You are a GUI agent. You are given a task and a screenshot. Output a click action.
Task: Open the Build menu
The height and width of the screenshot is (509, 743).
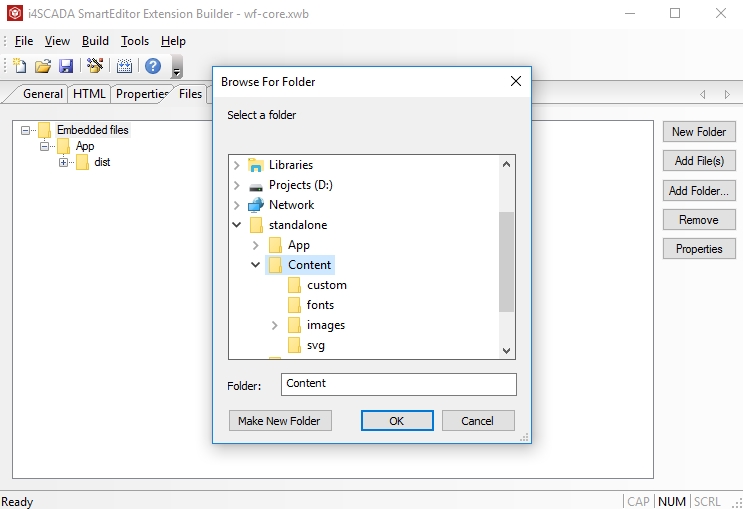[x=95, y=41]
